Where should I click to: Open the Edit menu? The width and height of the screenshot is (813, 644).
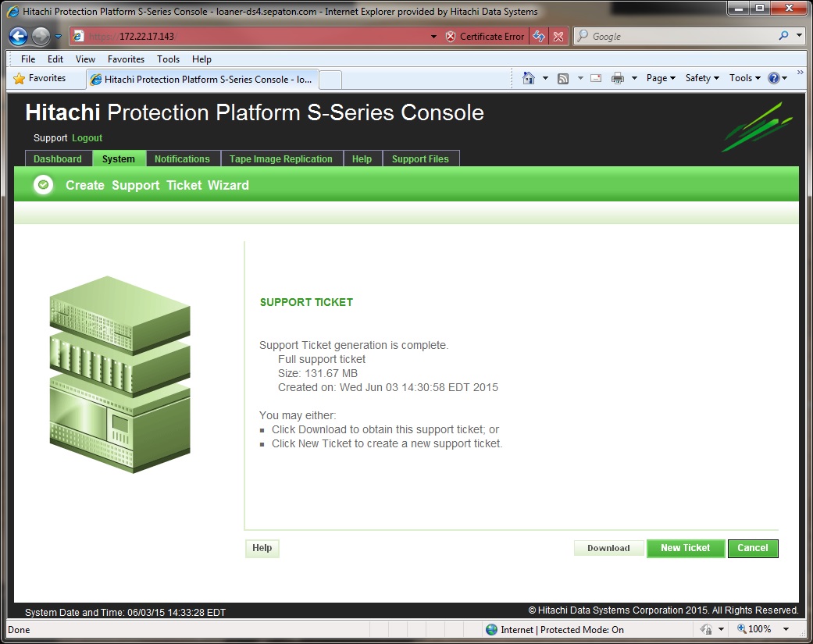[x=55, y=59]
